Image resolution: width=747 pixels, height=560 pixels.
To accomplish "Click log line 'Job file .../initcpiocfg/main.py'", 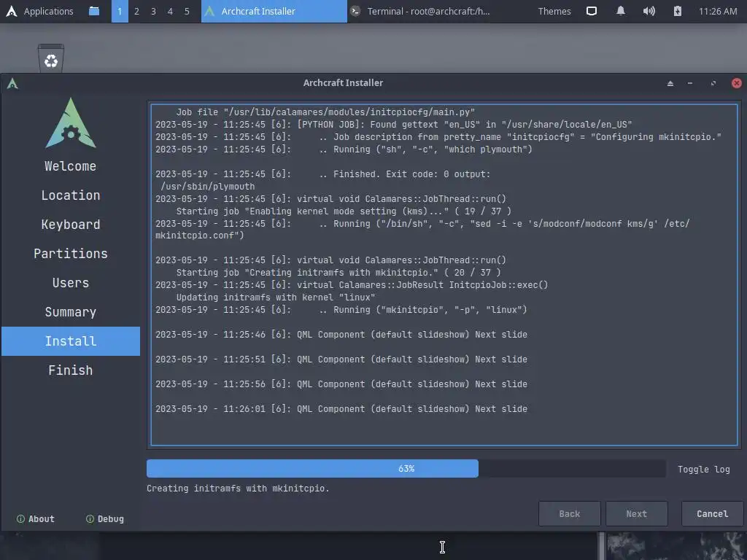I will pyautogui.click(x=325, y=112).
